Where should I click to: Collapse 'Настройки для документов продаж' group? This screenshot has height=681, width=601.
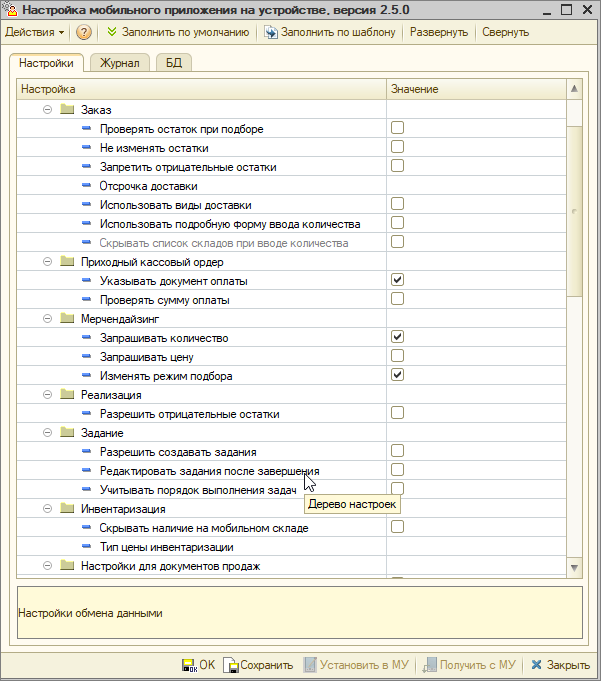[47, 565]
